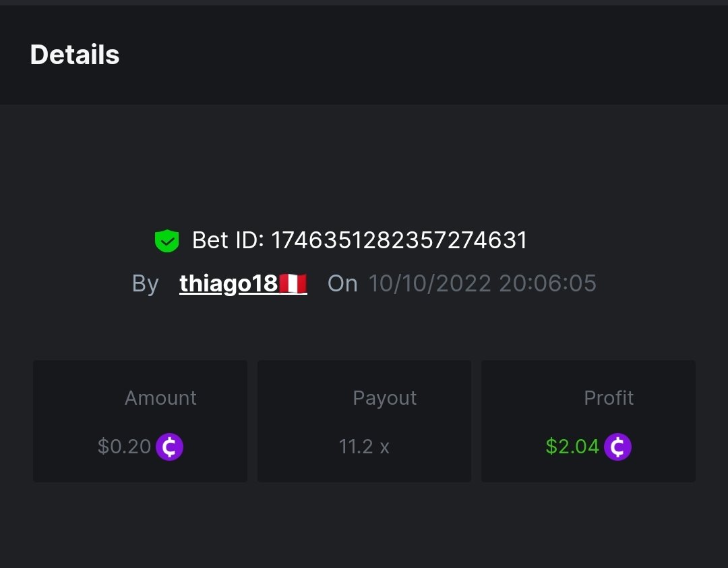
Task: Click the purple coin icon next to $2.04
Action: pyautogui.click(x=617, y=447)
